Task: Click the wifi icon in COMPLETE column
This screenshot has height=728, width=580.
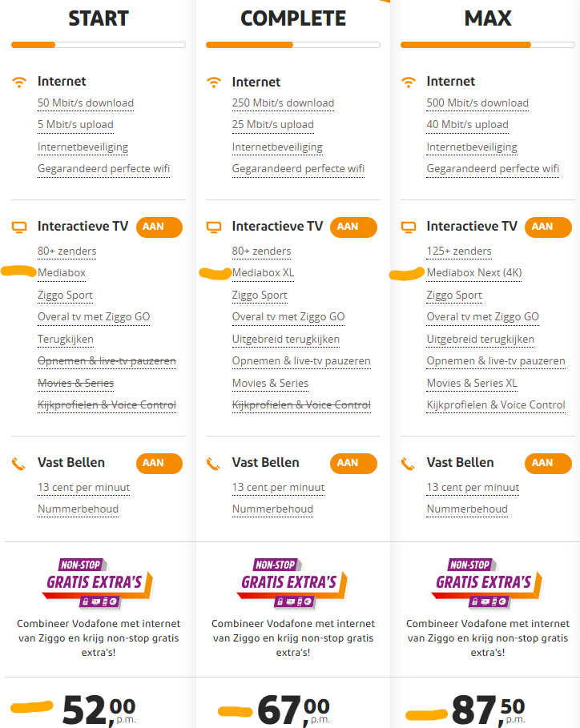Action: [214, 82]
